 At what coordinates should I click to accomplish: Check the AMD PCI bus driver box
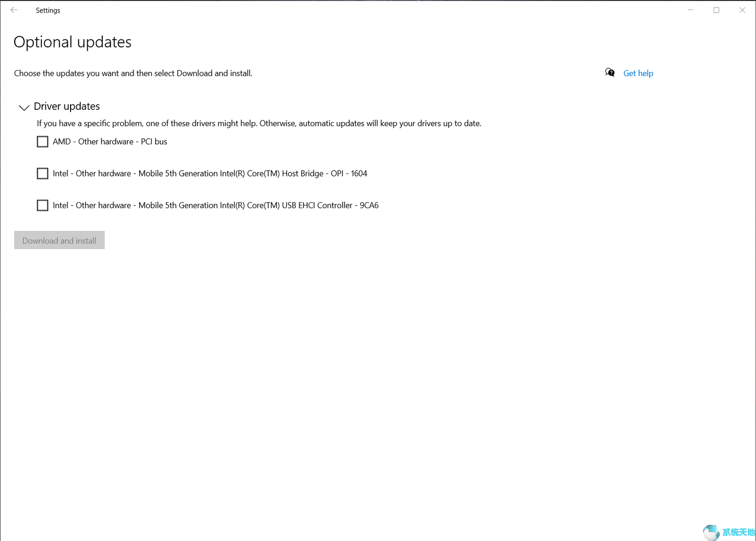tap(42, 142)
